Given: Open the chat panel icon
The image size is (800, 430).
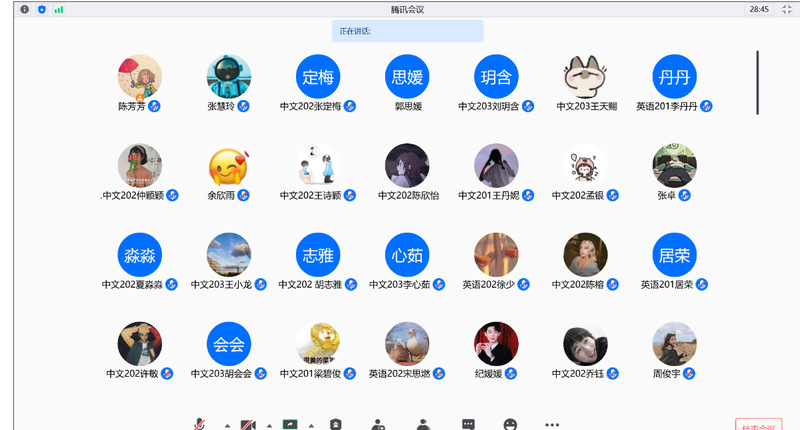Looking at the screenshot, I should tap(468, 424).
